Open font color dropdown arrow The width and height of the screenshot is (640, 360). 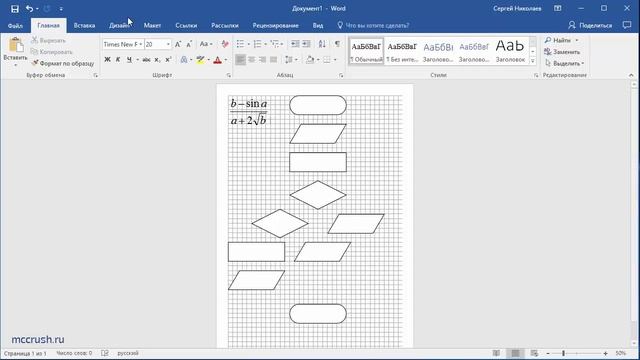pos(226,60)
